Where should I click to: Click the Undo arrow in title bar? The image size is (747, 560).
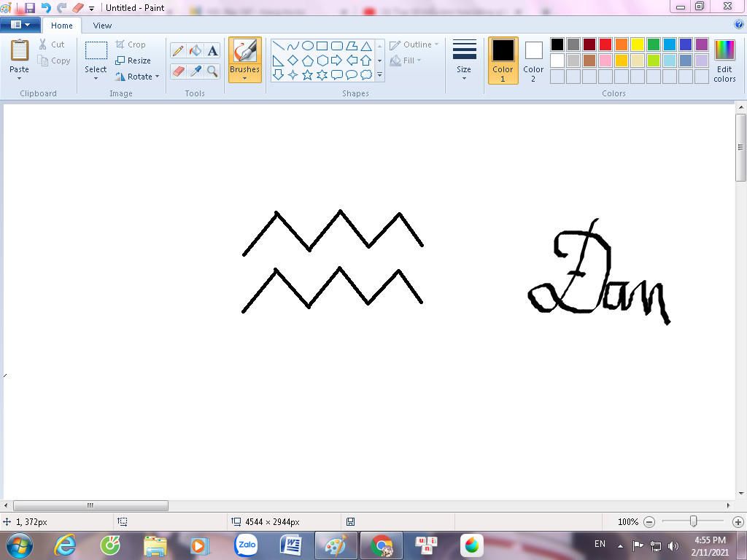(46, 7)
